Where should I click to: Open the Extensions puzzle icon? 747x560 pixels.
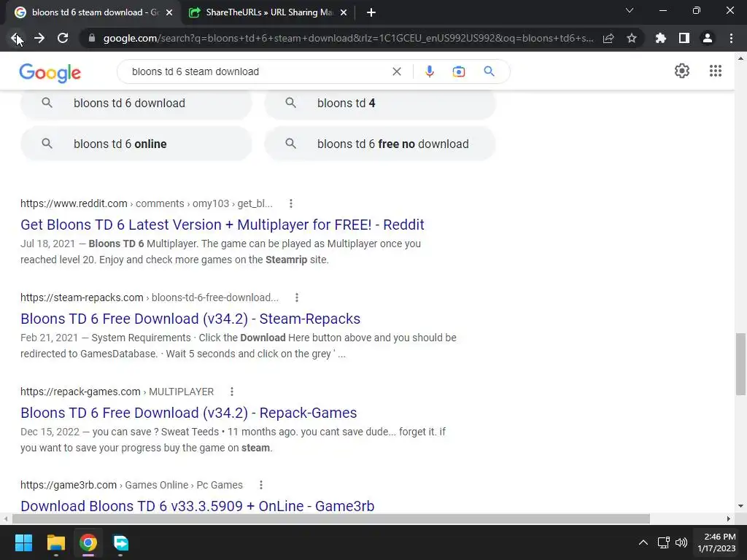[x=661, y=38]
